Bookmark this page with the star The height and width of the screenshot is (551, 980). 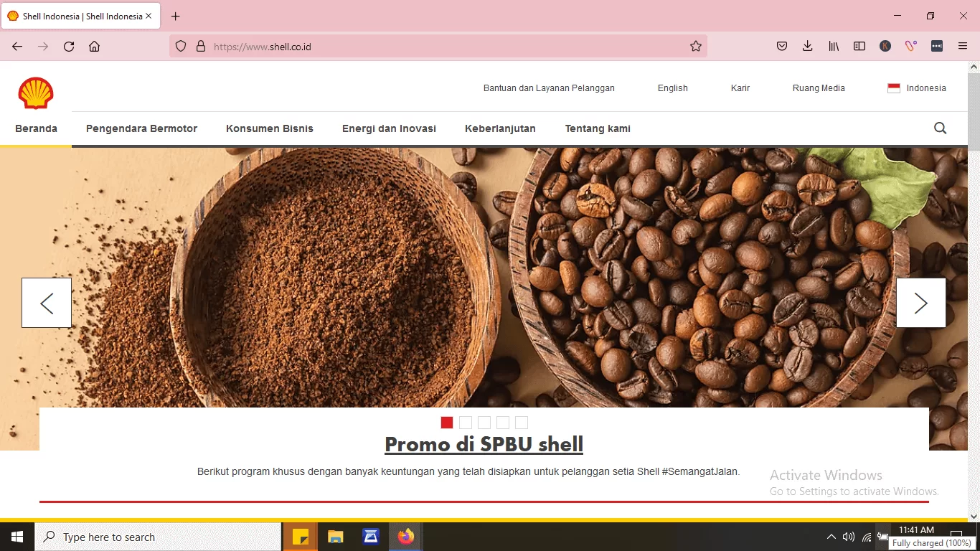tap(695, 47)
